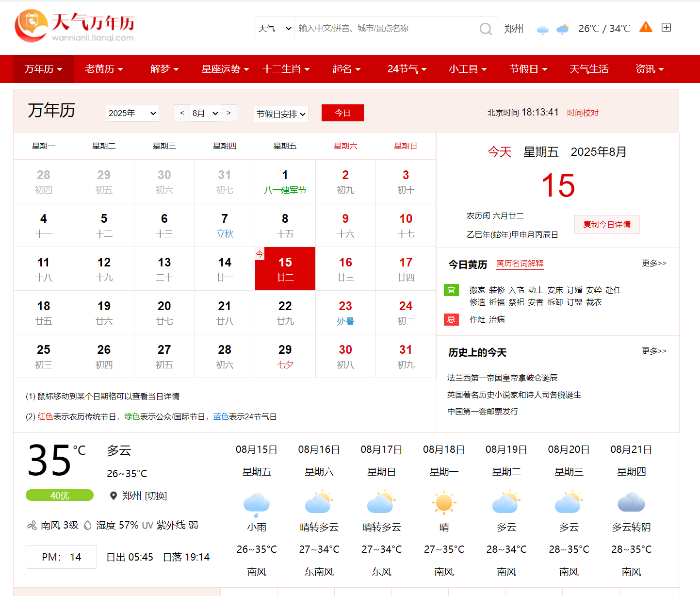Open the 8月 month dropdown
This screenshot has height=596, width=700.
coord(205,113)
